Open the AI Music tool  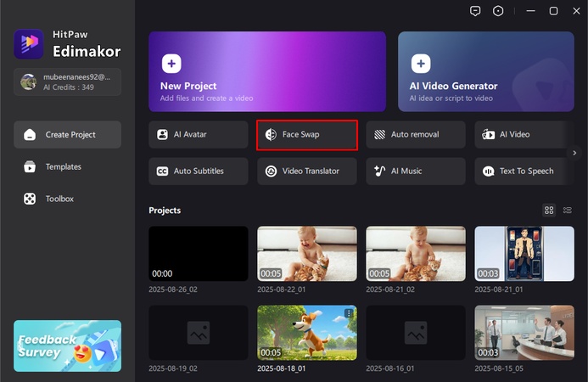click(x=416, y=171)
